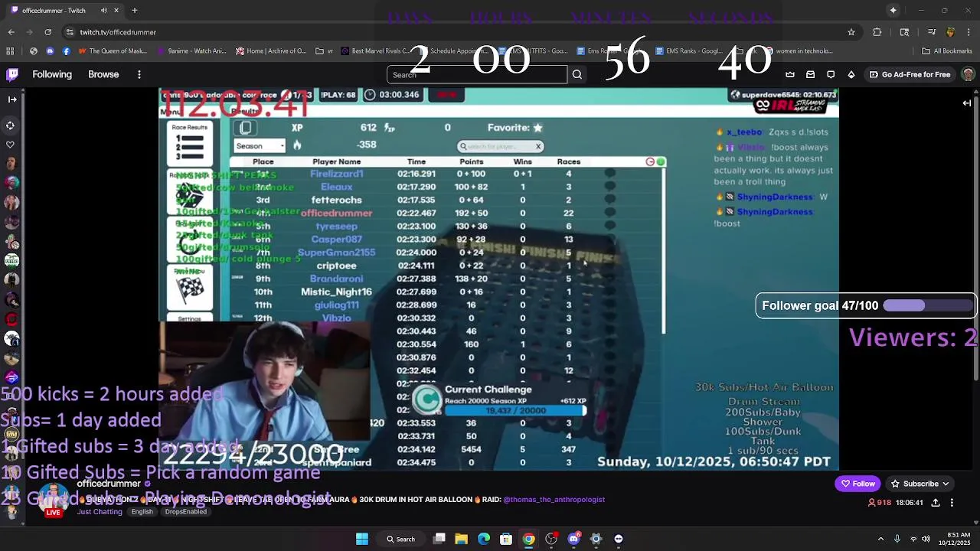Viewport: 980px width, 551px height.
Task: Open stream more options three dots
Action: click(x=952, y=503)
